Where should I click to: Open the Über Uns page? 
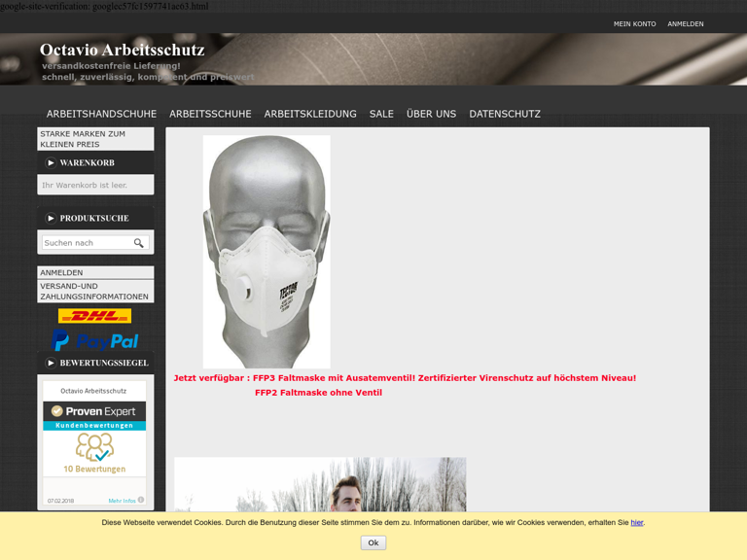pos(431,114)
